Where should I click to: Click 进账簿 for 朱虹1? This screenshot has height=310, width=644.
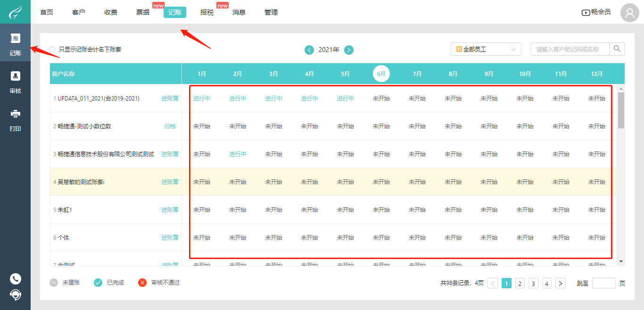pyautogui.click(x=170, y=210)
